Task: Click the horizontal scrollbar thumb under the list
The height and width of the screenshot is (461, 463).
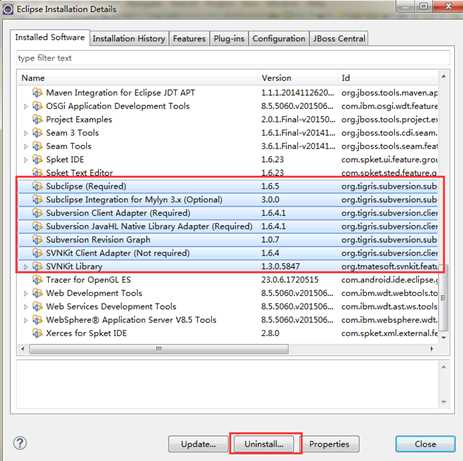Action: 159,349
